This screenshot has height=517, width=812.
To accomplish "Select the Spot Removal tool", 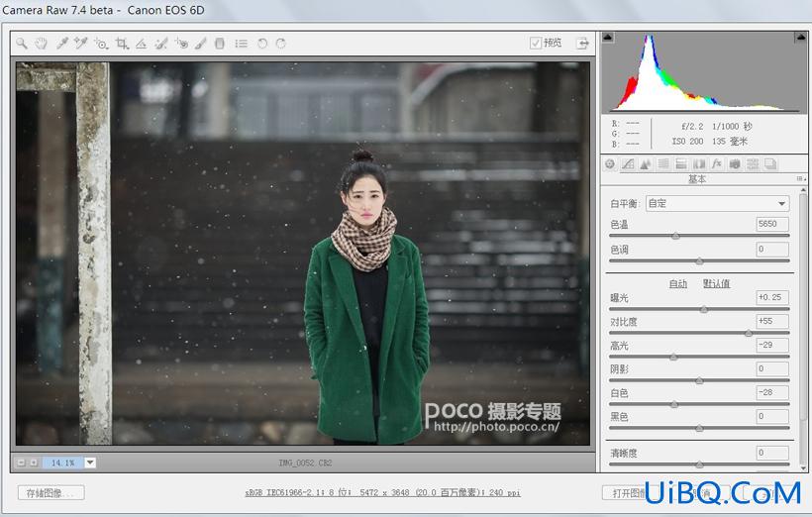I will (161, 44).
